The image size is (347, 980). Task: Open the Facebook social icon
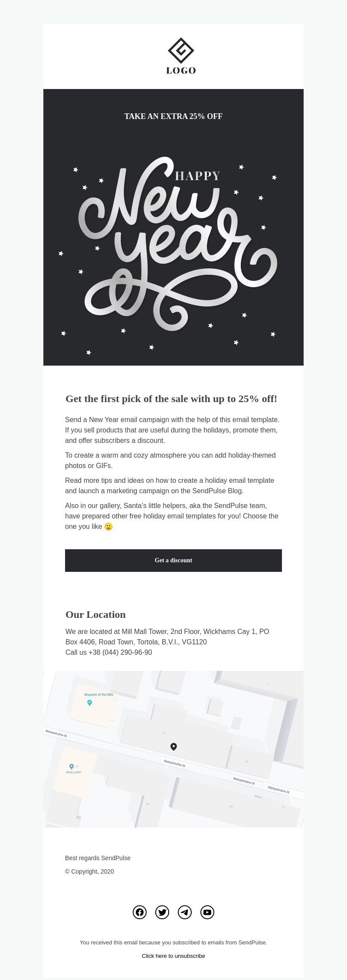point(140,912)
